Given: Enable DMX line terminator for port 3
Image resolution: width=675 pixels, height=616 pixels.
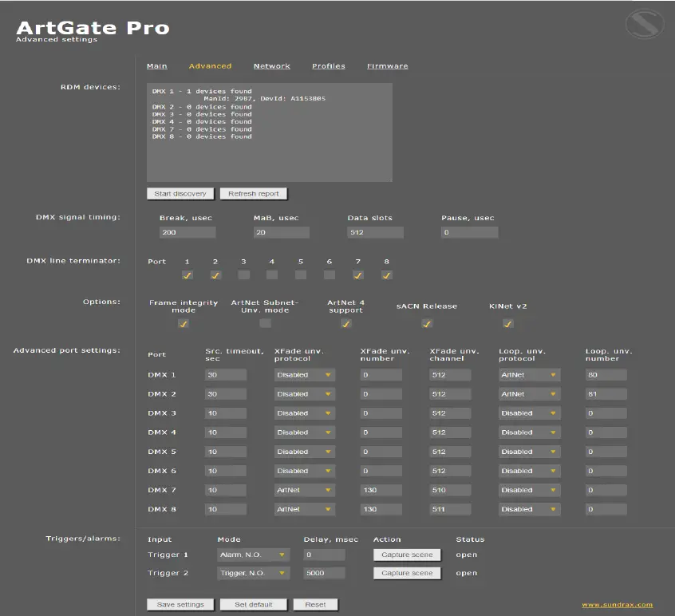Looking at the screenshot, I should [243, 274].
